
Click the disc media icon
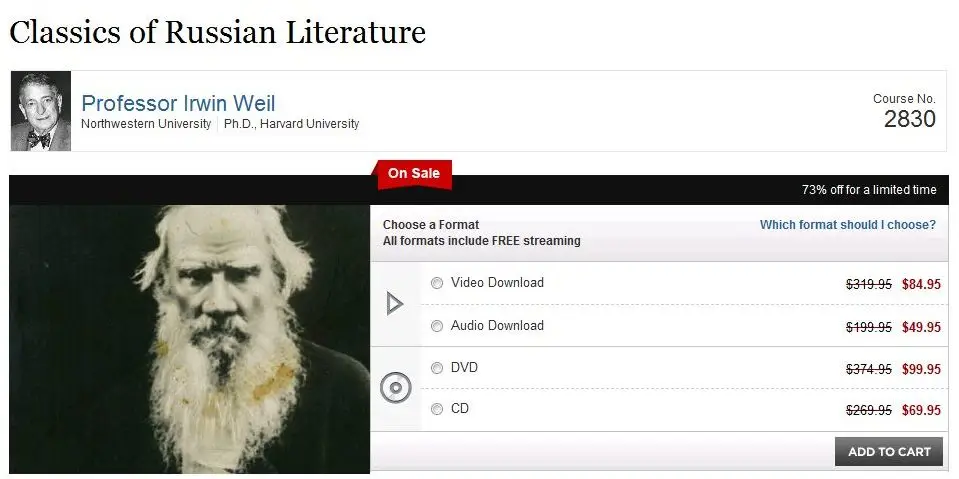395,388
